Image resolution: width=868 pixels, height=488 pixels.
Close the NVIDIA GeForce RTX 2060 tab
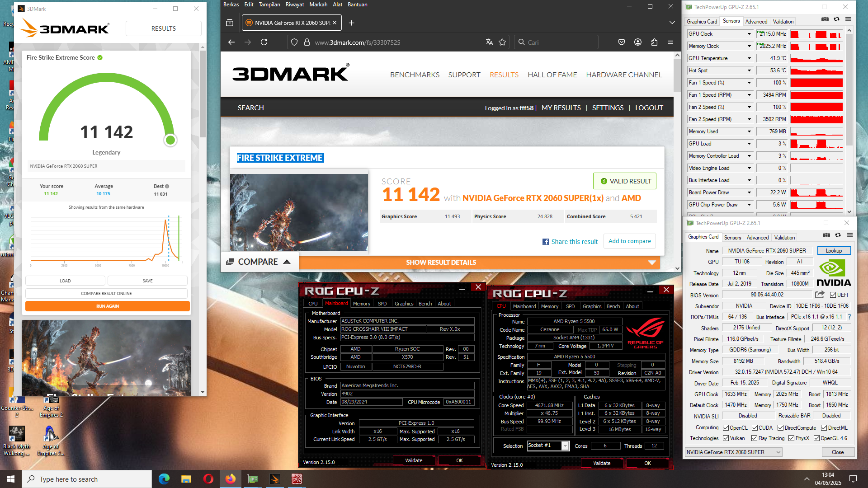click(335, 23)
